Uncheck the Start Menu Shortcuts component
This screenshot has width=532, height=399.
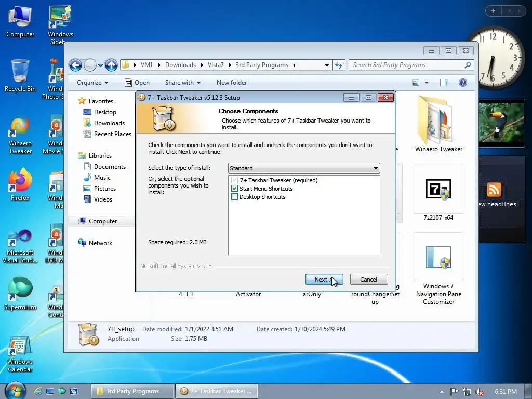(x=234, y=188)
